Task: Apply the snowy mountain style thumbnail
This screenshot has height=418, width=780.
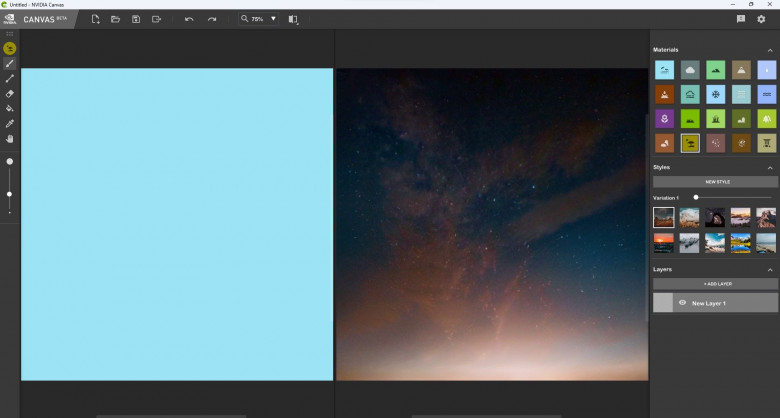Action: click(689, 243)
